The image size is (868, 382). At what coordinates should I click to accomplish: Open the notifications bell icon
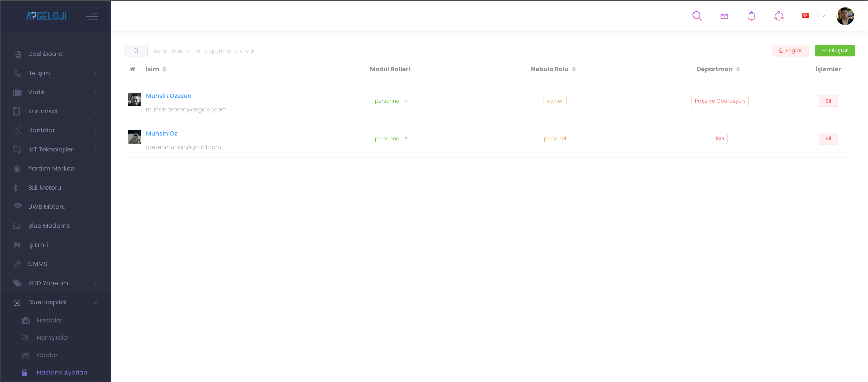[x=751, y=16]
